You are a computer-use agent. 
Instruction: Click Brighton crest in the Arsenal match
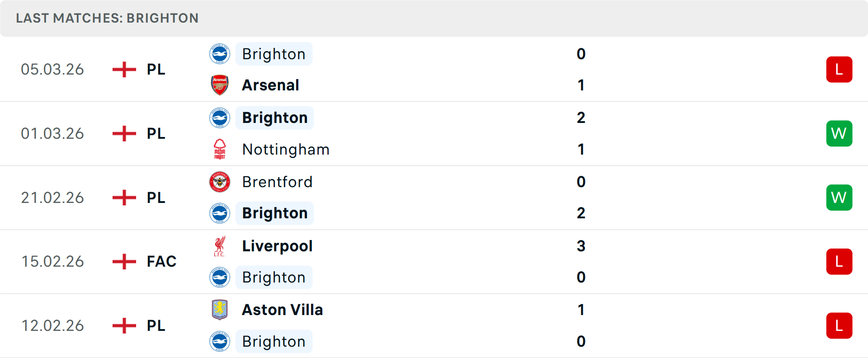(x=220, y=54)
